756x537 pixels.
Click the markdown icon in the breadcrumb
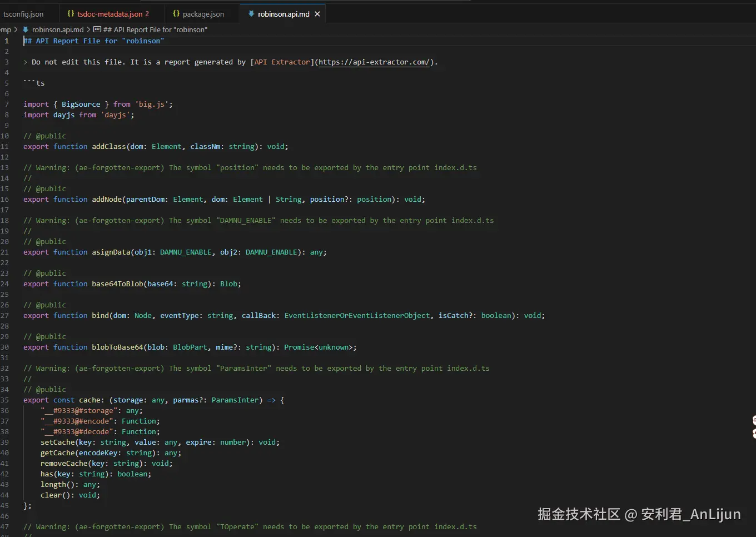click(x=26, y=29)
